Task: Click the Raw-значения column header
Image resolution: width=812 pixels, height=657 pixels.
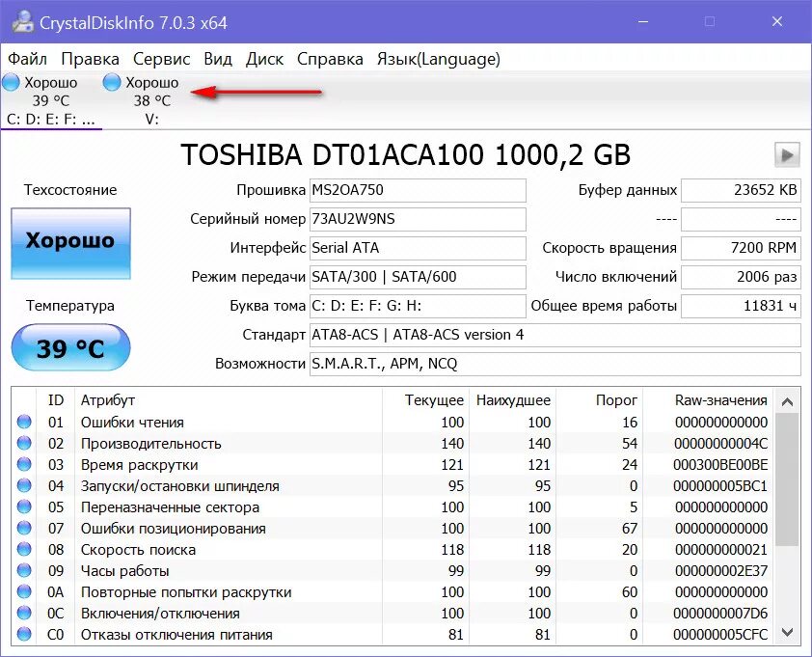Action: coord(708,400)
